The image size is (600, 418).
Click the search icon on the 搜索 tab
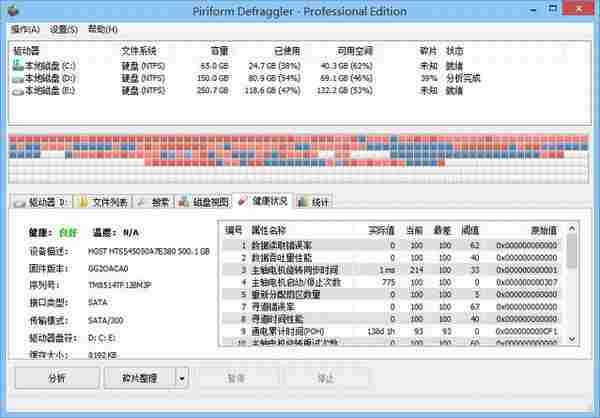pyautogui.click(x=142, y=202)
